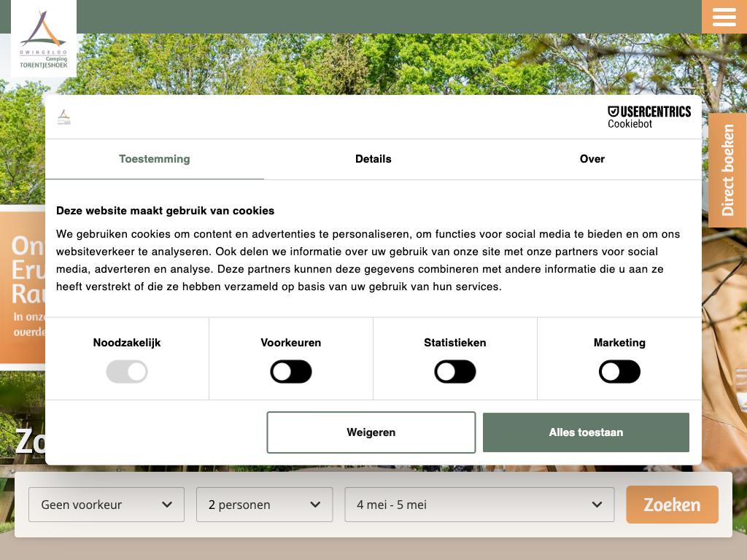Enable the Statistieken cookie switch

point(455,372)
